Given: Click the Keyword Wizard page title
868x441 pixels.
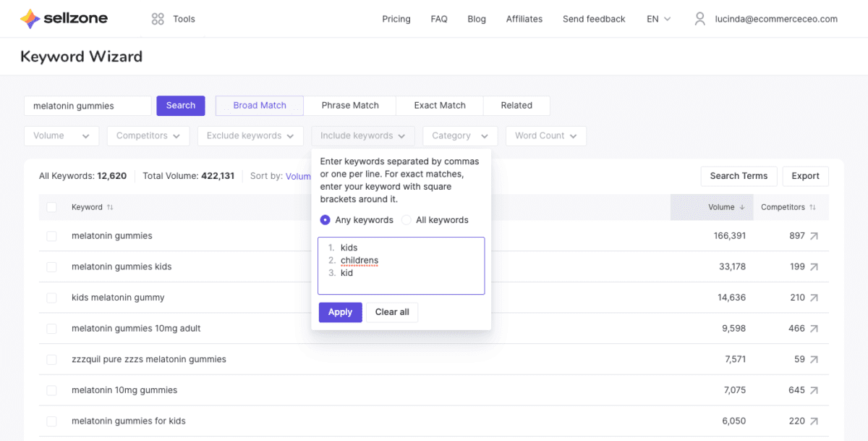Looking at the screenshot, I should 81,56.
